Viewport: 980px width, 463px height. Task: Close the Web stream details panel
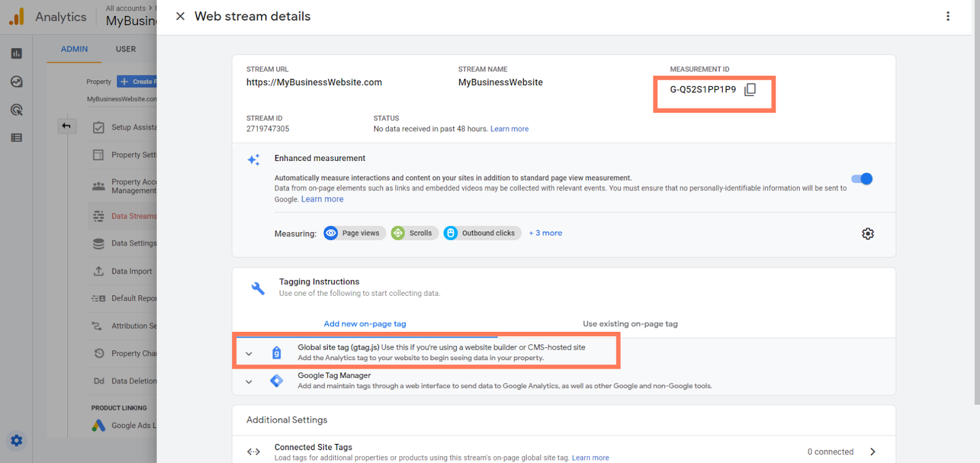click(x=180, y=17)
